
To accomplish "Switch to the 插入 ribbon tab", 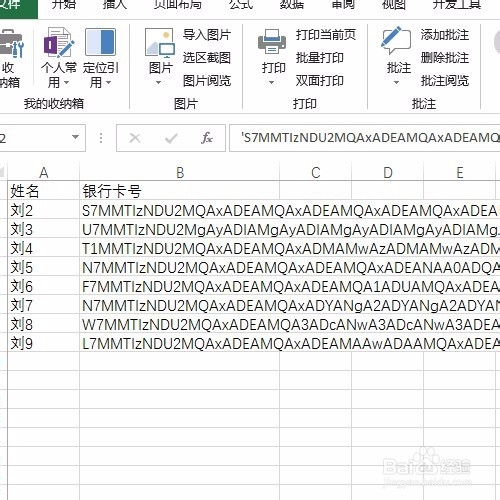I will [115, 5].
